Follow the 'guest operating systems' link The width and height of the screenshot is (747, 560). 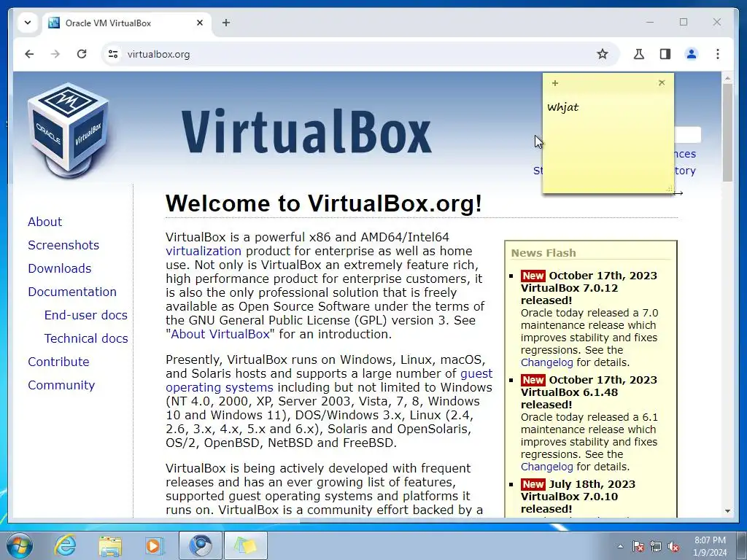pyautogui.click(x=329, y=381)
